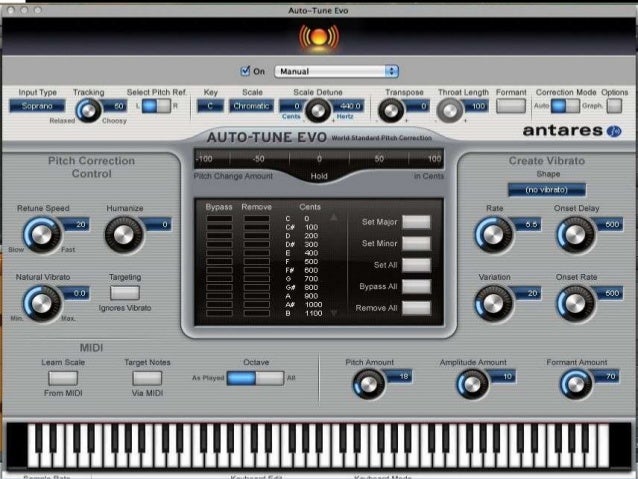Click the Scale Detune knob
This screenshot has height=479, width=638.
point(318,110)
